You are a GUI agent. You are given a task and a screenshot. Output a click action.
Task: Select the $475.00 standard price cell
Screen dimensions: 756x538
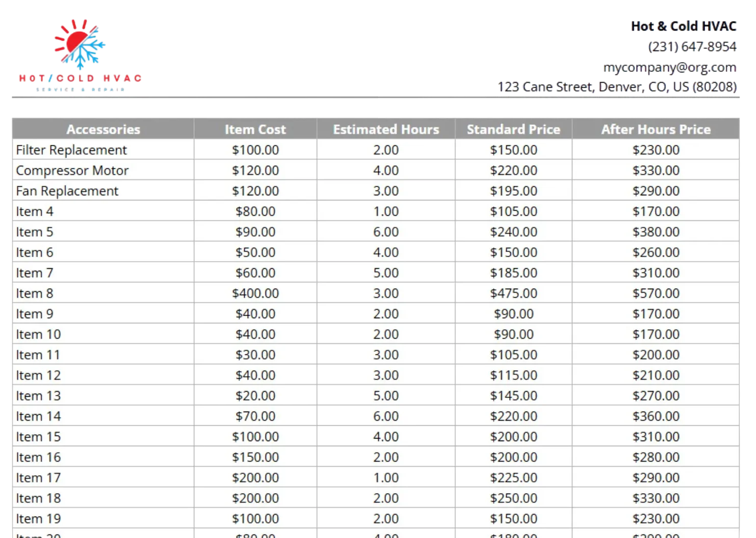click(513, 293)
